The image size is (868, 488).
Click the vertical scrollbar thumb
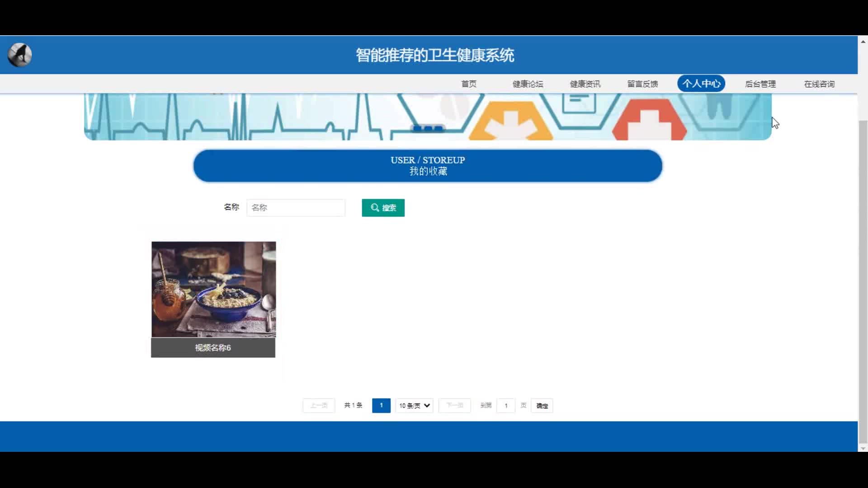pos(863,282)
